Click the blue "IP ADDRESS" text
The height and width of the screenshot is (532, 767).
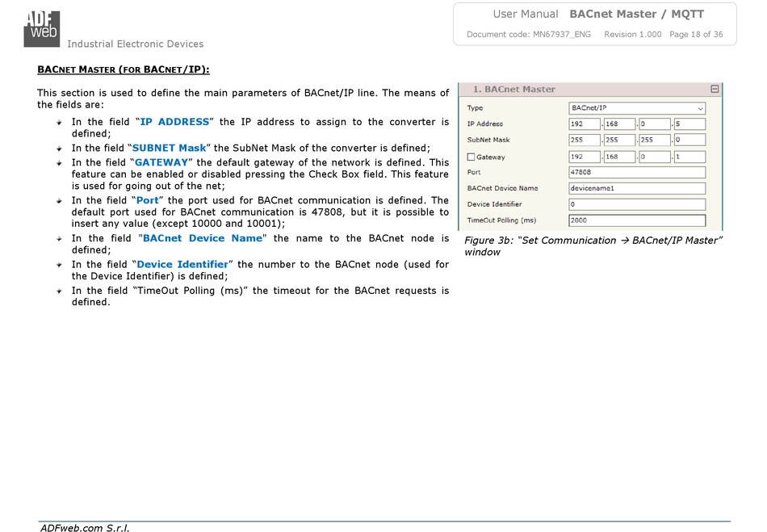coord(174,122)
